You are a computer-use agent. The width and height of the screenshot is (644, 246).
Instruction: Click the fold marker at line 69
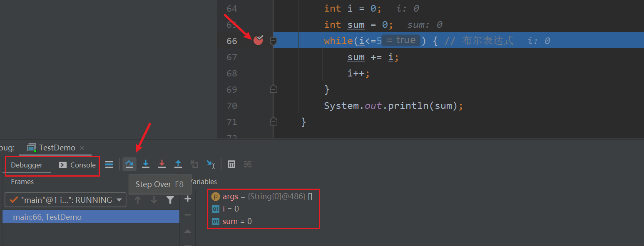pyautogui.click(x=274, y=89)
